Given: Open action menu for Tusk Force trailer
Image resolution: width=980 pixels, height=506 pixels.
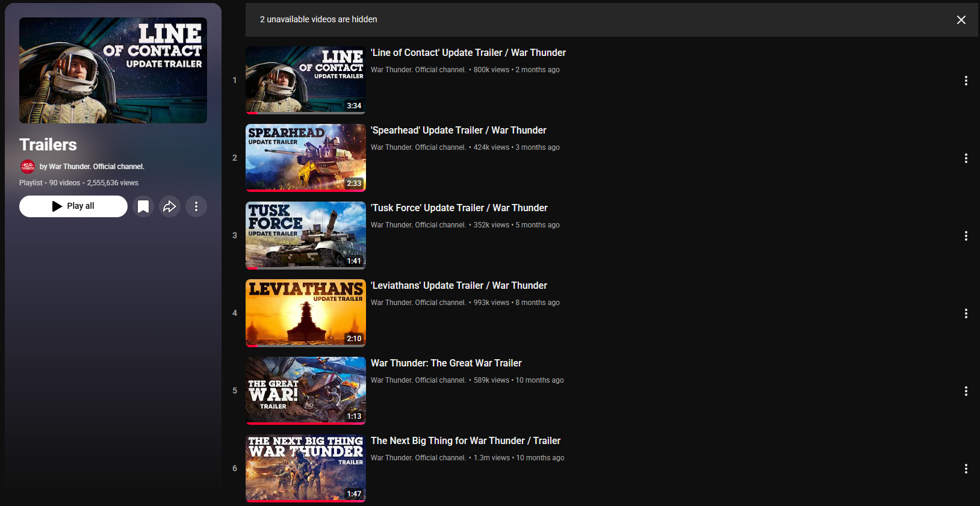Looking at the screenshot, I should click(x=966, y=236).
